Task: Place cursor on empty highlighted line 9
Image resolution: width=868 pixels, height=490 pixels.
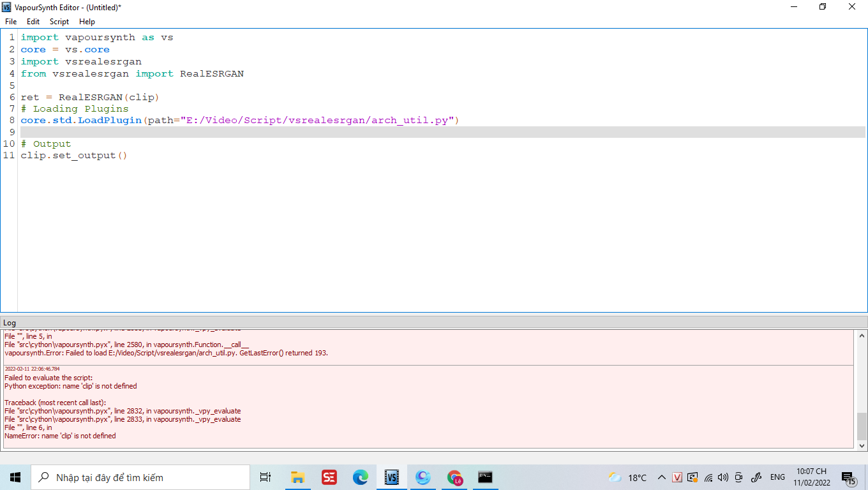Action: point(442,132)
